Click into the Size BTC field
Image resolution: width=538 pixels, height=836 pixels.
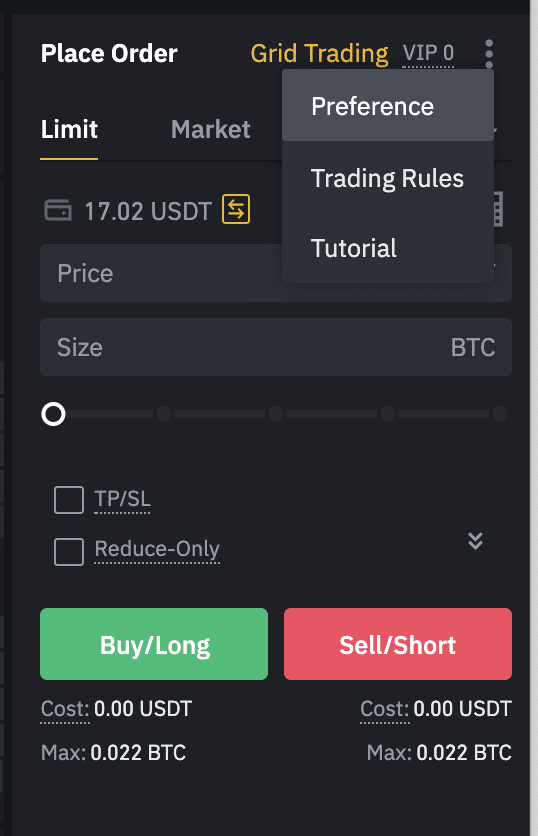pos(276,347)
